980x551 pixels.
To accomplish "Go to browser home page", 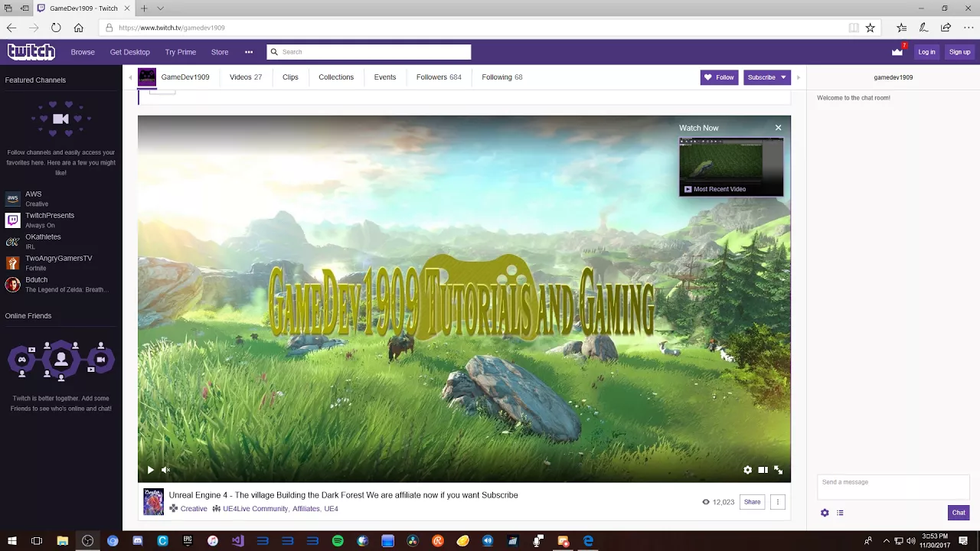I will [78, 28].
